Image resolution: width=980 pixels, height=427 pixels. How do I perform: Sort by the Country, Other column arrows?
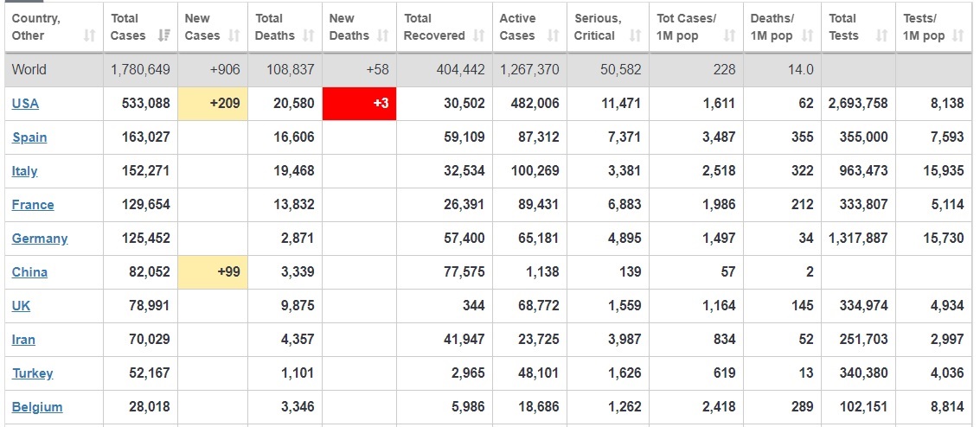point(89,35)
